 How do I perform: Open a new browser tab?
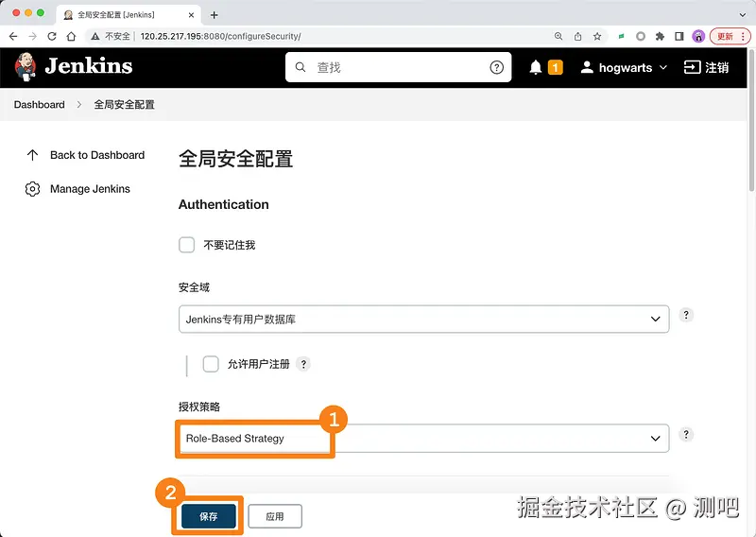(215, 15)
